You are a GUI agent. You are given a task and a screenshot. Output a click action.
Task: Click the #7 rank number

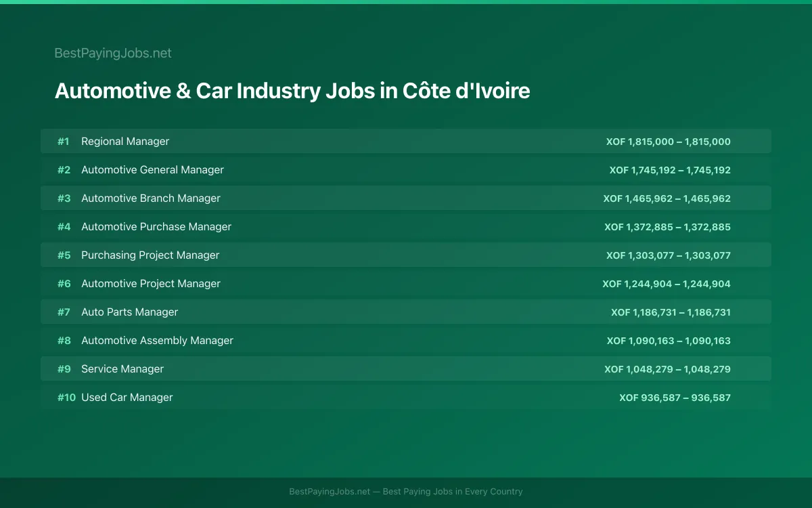64,312
